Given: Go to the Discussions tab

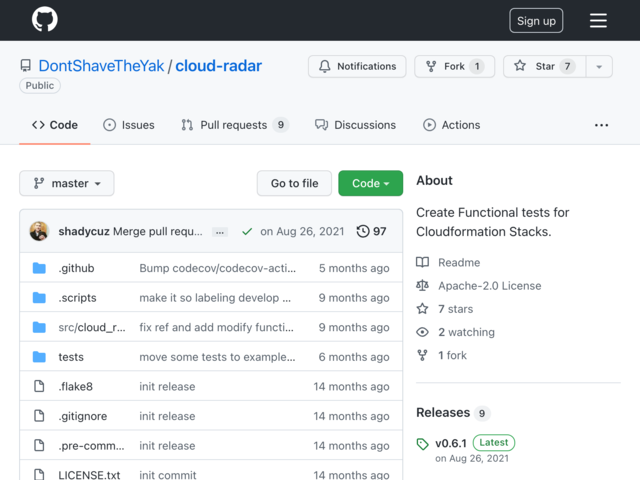Looking at the screenshot, I should click(355, 125).
